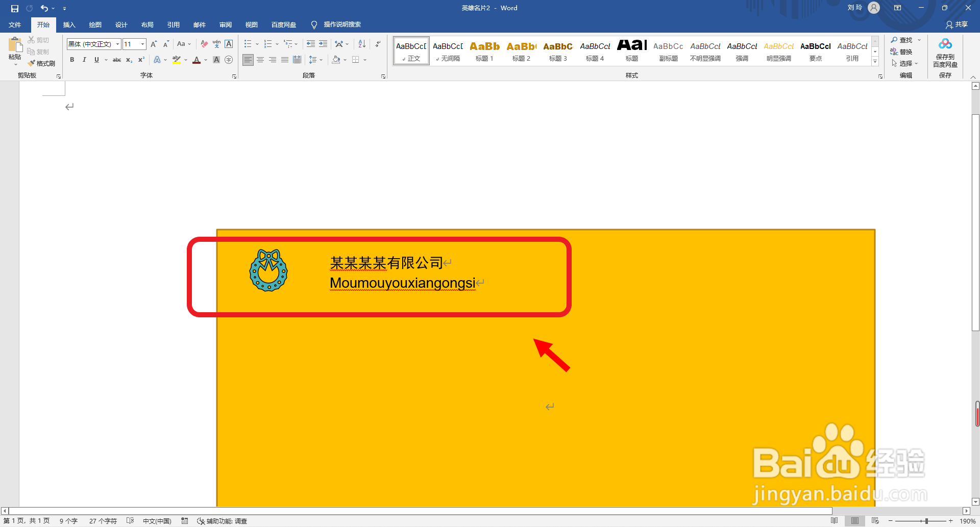The height and width of the screenshot is (527, 980).
Task: Open enclosed character (circled 字) tool
Action: [229, 60]
